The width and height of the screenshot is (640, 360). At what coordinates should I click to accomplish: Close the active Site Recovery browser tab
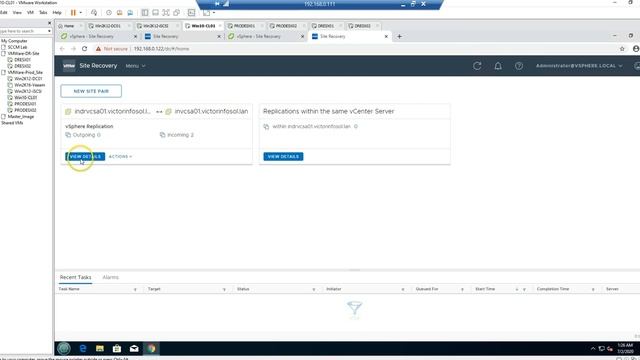[x=386, y=36]
